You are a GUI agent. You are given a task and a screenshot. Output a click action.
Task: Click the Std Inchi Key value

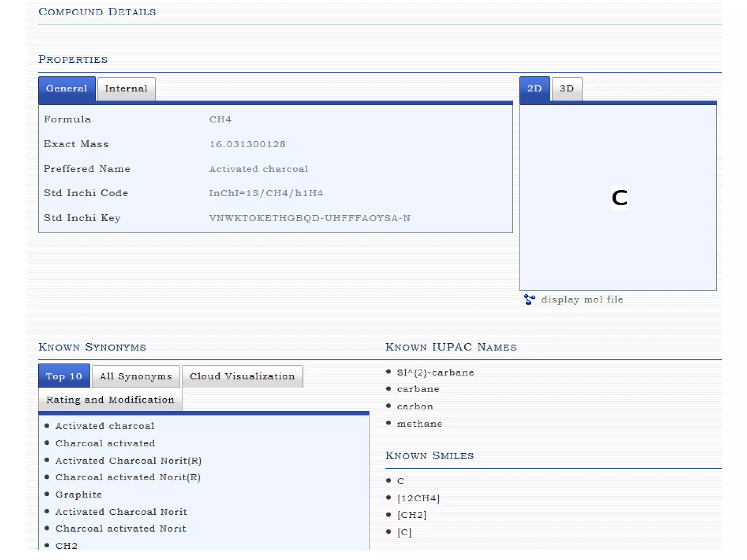[x=310, y=218]
